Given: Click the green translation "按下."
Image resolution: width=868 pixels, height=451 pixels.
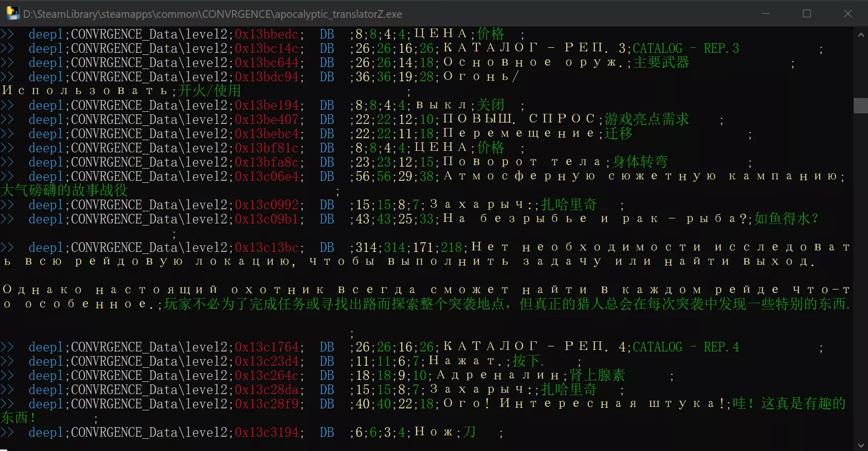Looking at the screenshot, I should (x=528, y=361).
